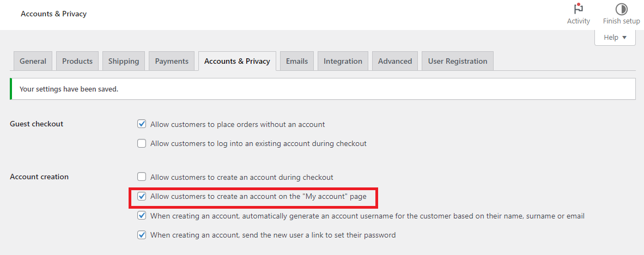The width and height of the screenshot is (644, 255).
Task: Open the Emails tab
Action: coord(297,61)
